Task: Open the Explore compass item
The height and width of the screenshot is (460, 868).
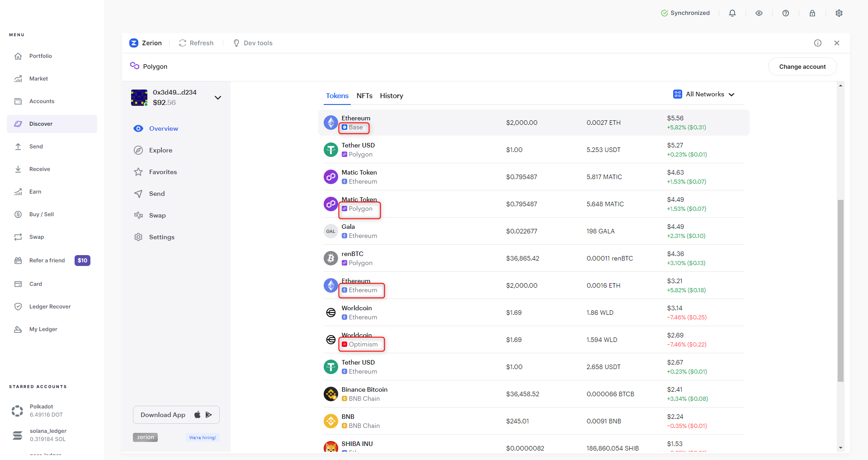Action: click(x=160, y=150)
